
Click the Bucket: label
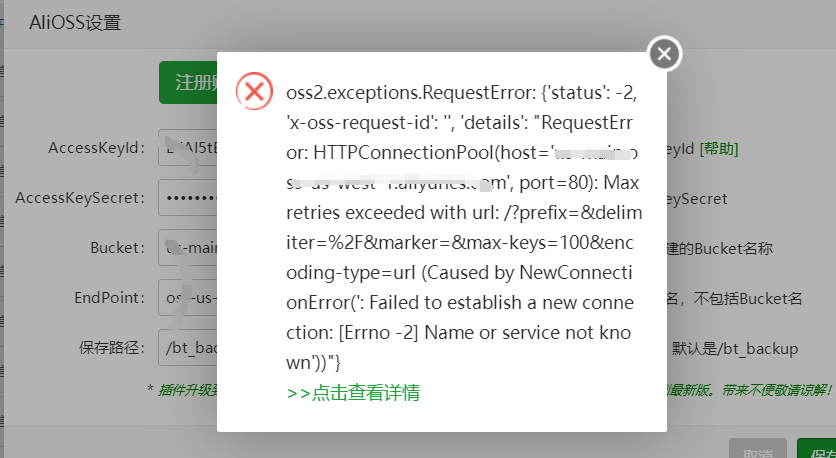point(117,248)
